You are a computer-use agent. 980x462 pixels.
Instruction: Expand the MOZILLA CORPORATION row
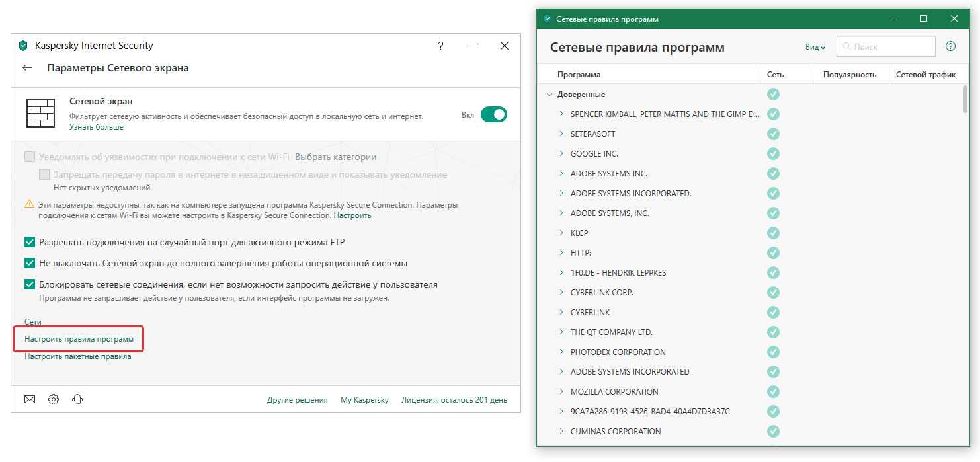562,391
